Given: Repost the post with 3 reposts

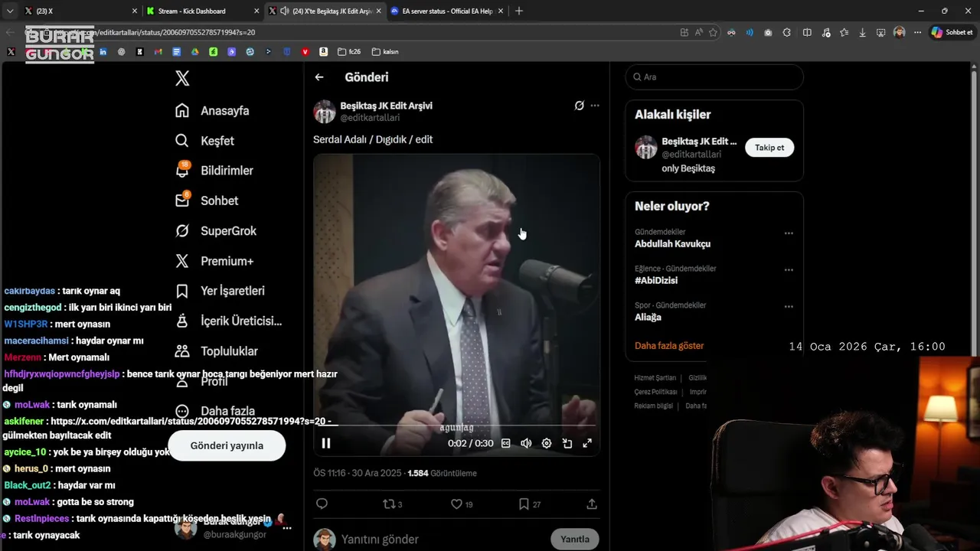Looking at the screenshot, I should click(x=392, y=504).
